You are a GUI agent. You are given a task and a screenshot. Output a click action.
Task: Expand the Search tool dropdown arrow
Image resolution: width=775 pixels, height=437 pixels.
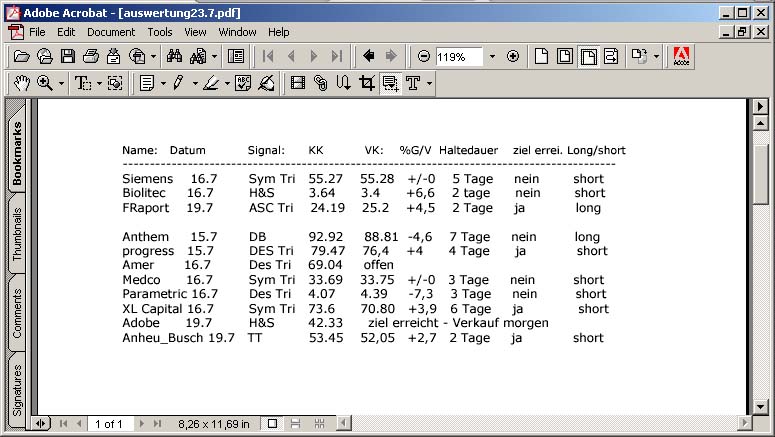click(x=214, y=57)
